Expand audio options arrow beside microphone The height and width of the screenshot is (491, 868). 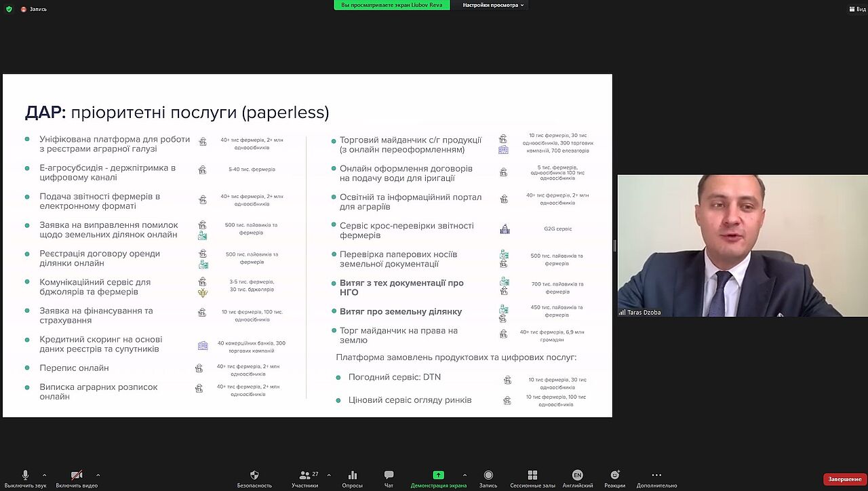click(x=45, y=475)
